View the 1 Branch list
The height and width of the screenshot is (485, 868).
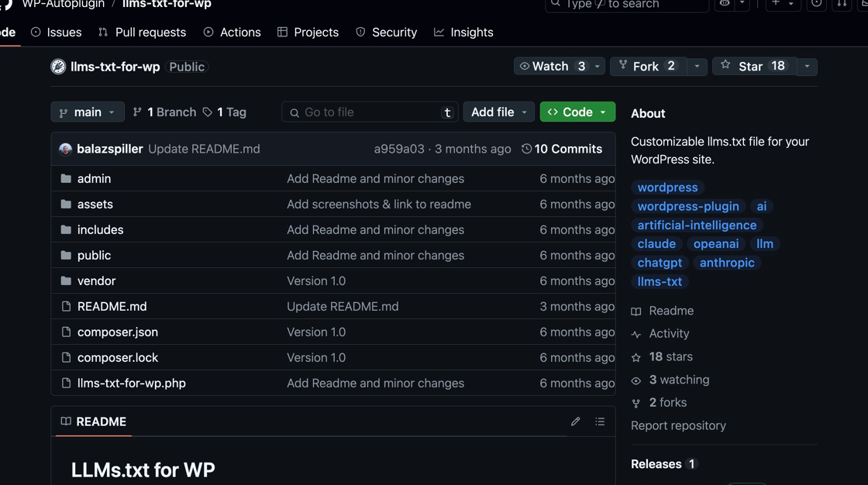(164, 112)
